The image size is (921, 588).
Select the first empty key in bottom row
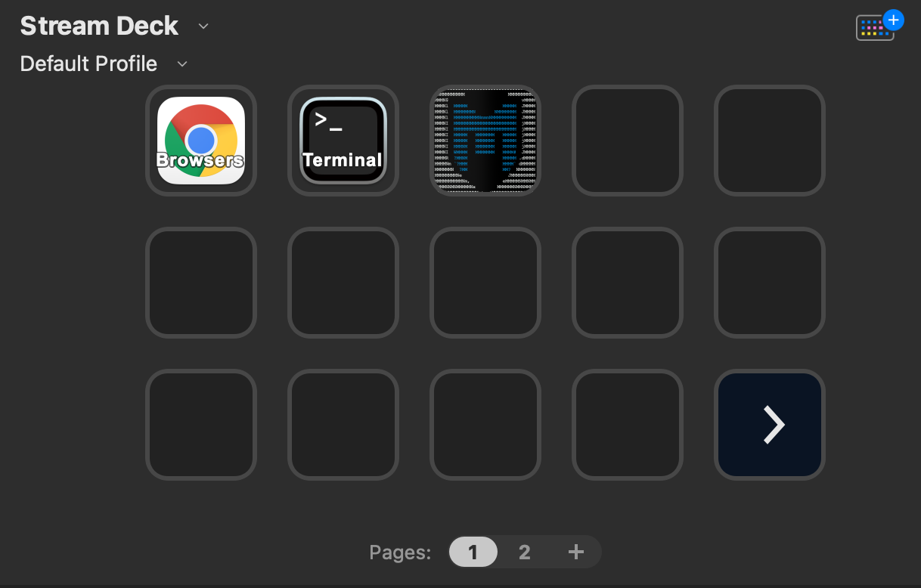pos(201,425)
